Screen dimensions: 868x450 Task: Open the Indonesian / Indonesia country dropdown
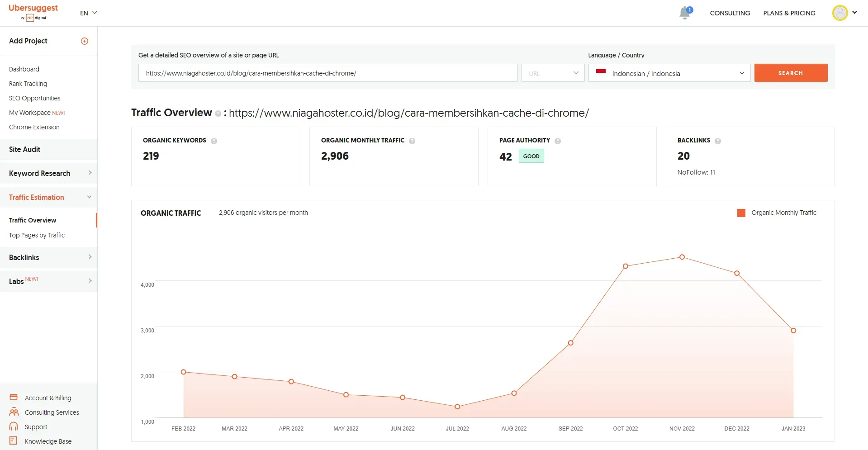coord(669,73)
